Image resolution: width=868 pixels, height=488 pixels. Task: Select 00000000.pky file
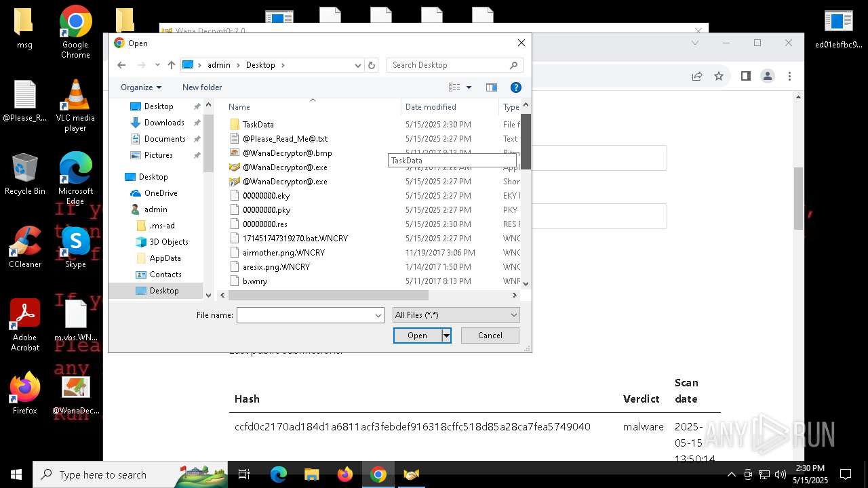pyautogui.click(x=267, y=210)
